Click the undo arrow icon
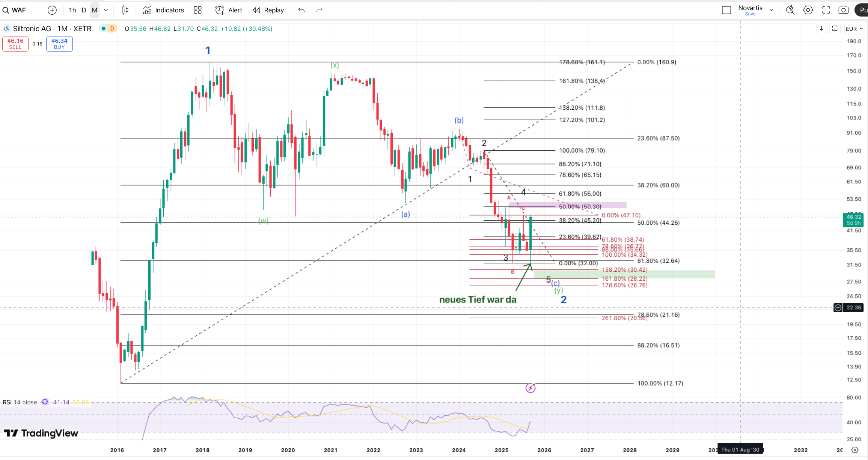Screen dimensions: 868x460 pos(301,10)
